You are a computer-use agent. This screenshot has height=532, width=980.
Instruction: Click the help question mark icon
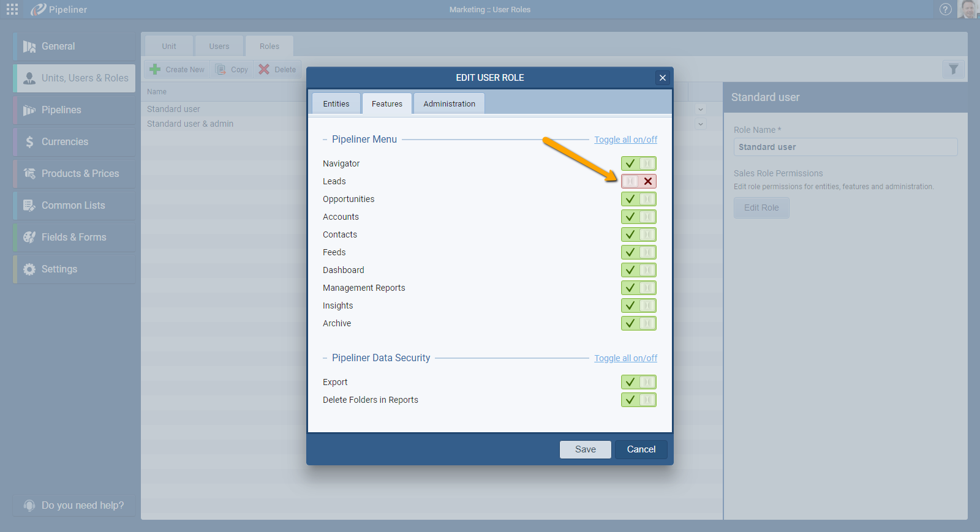(x=946, y=9)
